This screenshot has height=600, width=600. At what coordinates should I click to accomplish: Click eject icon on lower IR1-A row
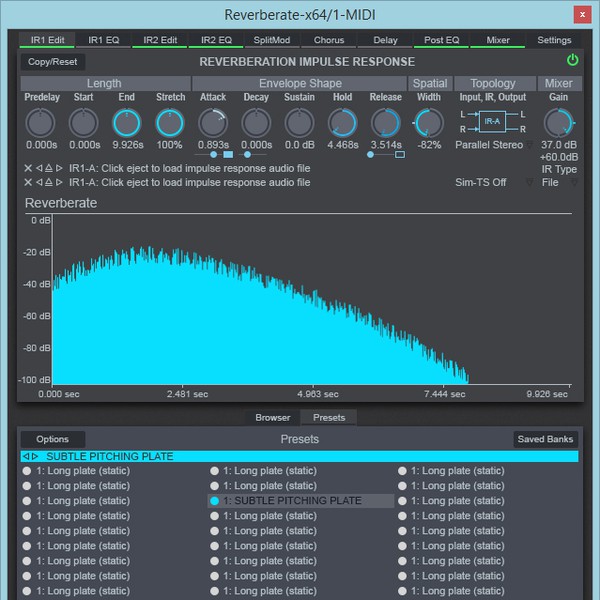pyautogui.click(x=49, y=182)
